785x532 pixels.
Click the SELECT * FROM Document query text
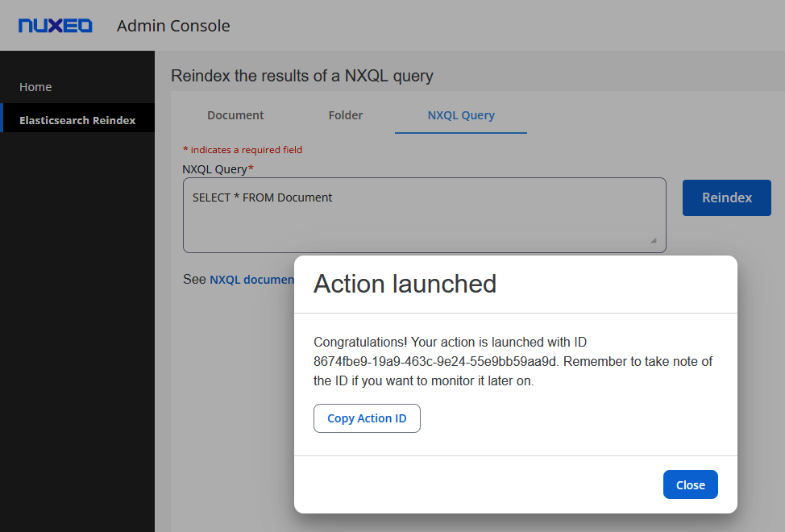(262, 197)
